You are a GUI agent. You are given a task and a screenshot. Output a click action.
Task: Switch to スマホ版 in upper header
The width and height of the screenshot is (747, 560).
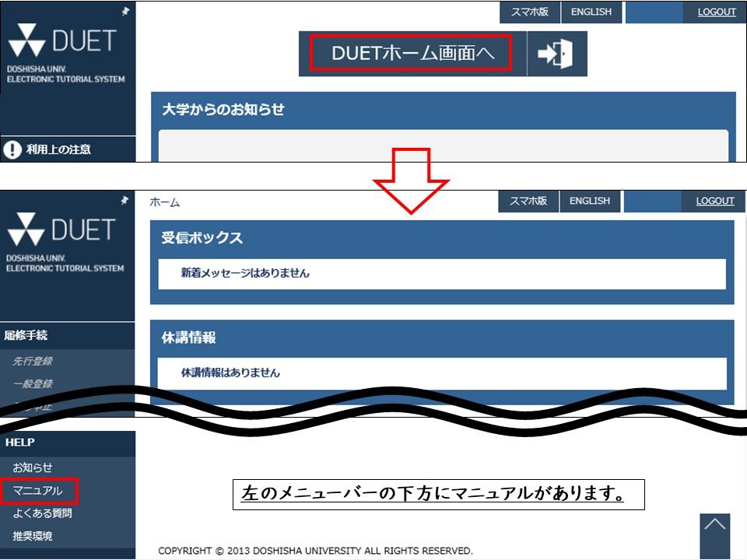click(x=530, y=12)
